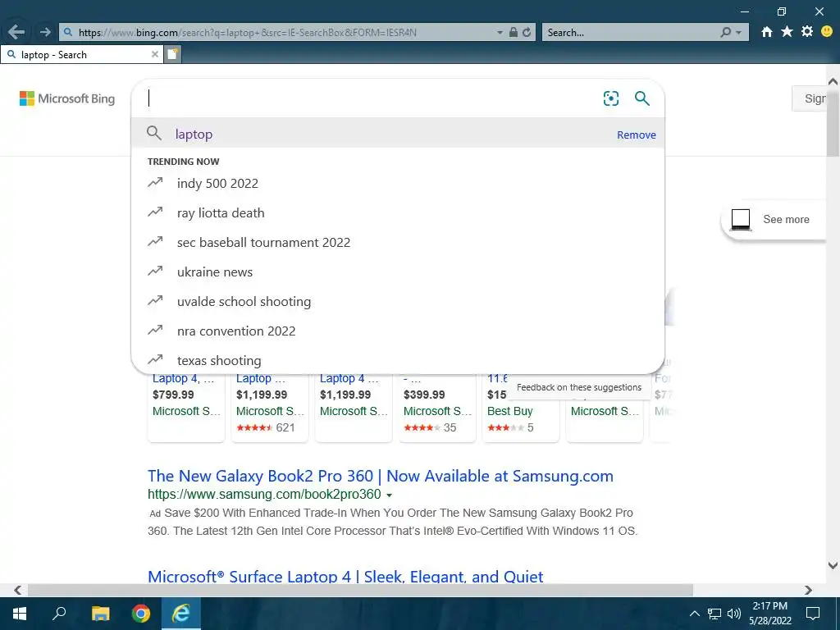Viewport: 840px width, 630px height.
Task: Click the vertical scrollbar thumb
Action: point(833,123)
